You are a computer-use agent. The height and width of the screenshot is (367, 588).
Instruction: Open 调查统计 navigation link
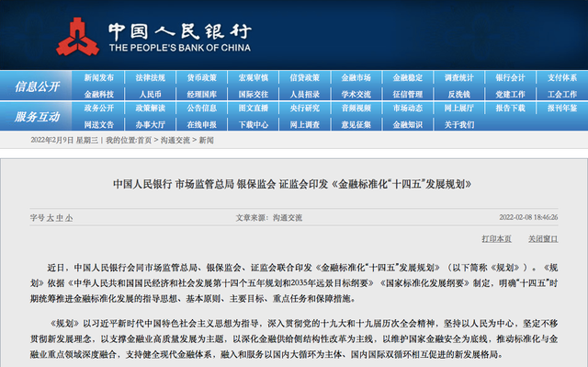pos(459,77)
